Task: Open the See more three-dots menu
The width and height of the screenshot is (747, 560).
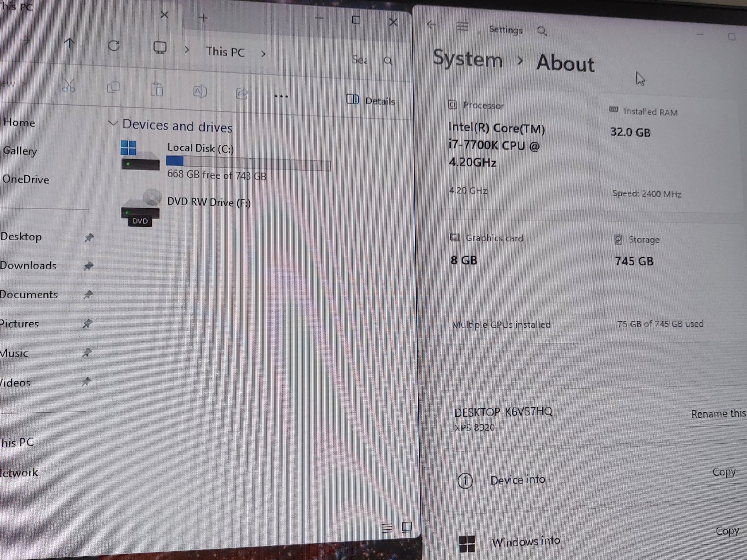Action: coord(281,96)
